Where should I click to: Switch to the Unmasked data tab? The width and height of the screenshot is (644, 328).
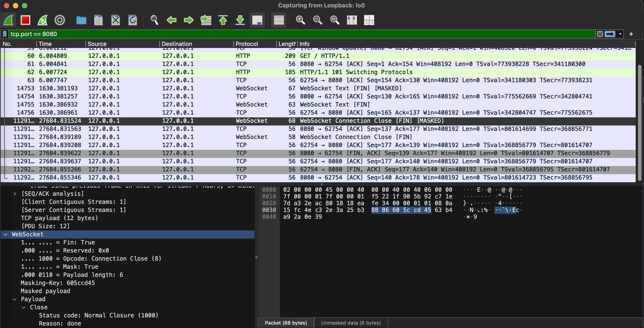350,323
